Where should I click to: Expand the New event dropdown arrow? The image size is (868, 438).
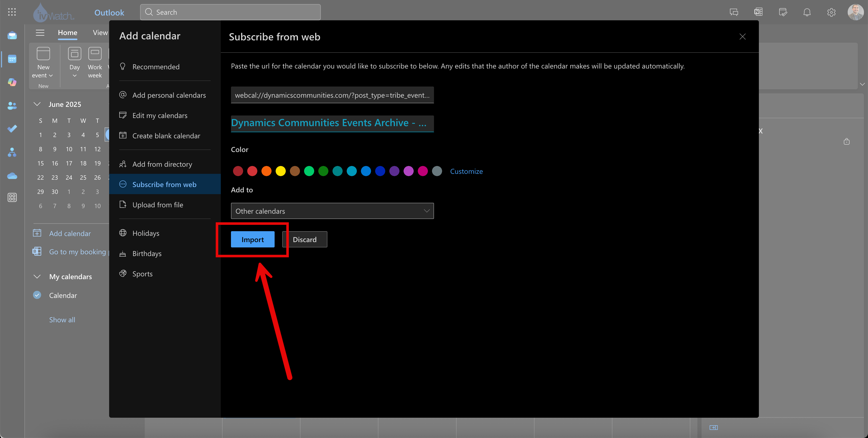pyautogui.click(x=51, y=75)
